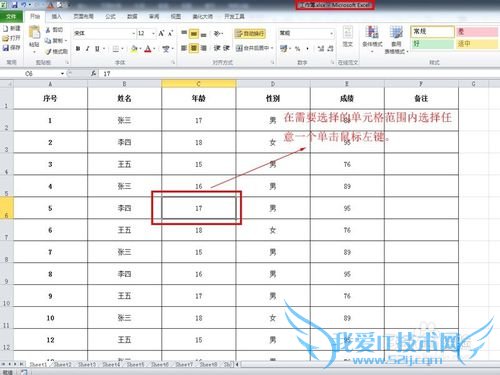Click the orientation text-angle icon
The width and height of the screenshot is (500, 375).
[218, 33]
